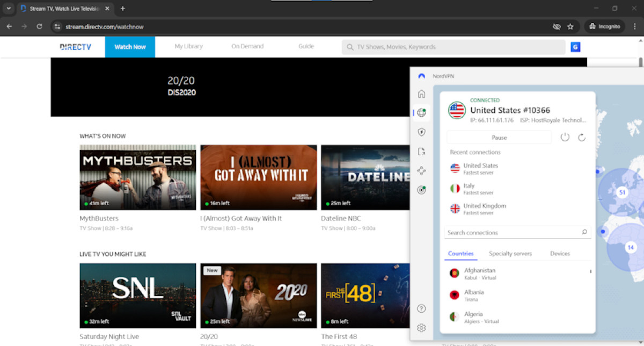644x346 pixels.
Task: Open the Chrome three-dot menu
Action: 635,26
